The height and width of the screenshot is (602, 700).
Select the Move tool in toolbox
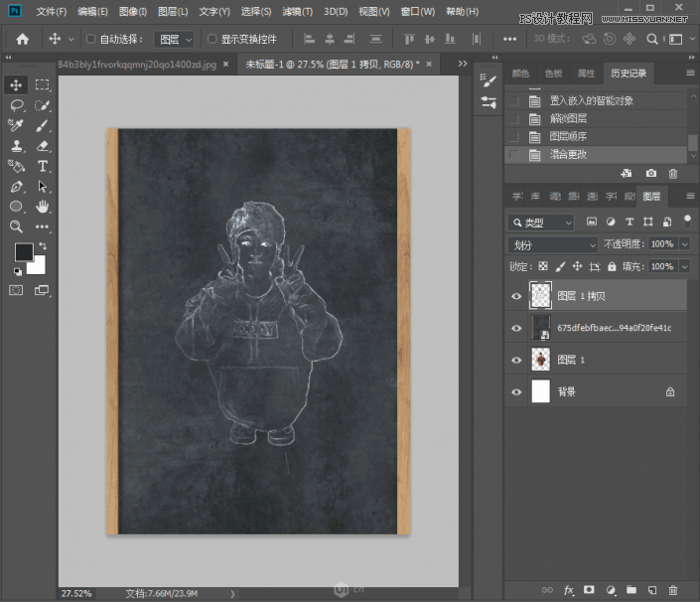pyautogui.click(x=16, y=84)
